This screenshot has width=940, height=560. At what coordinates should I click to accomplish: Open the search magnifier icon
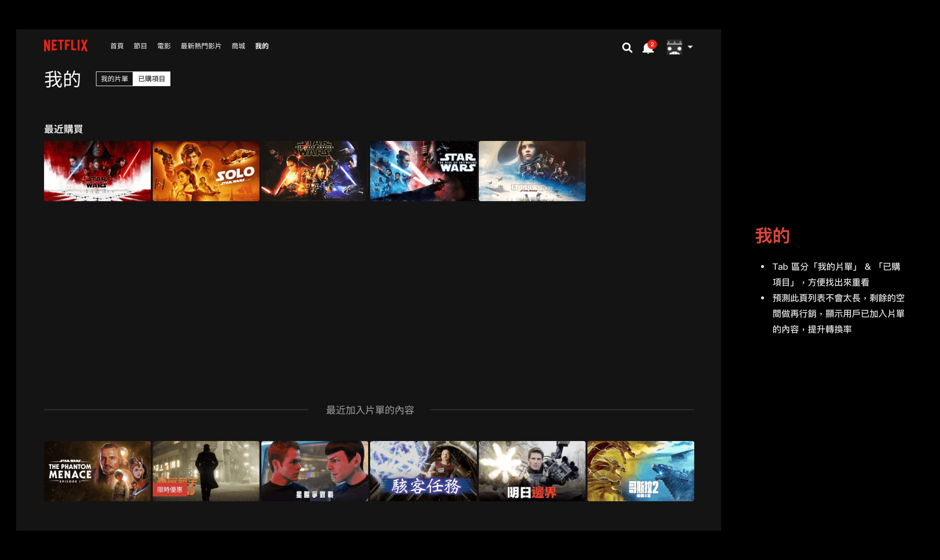(627, 47)
